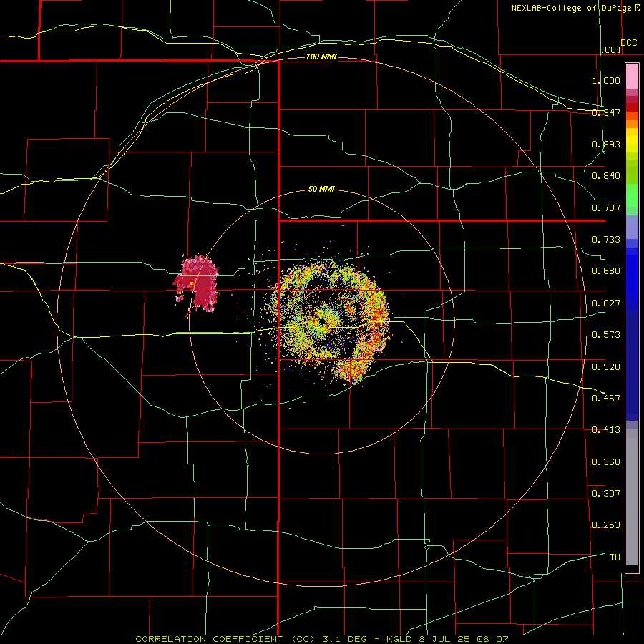Click the gray segment of the color bar
This screenshot has height=644, width=644.
(632, 497)
